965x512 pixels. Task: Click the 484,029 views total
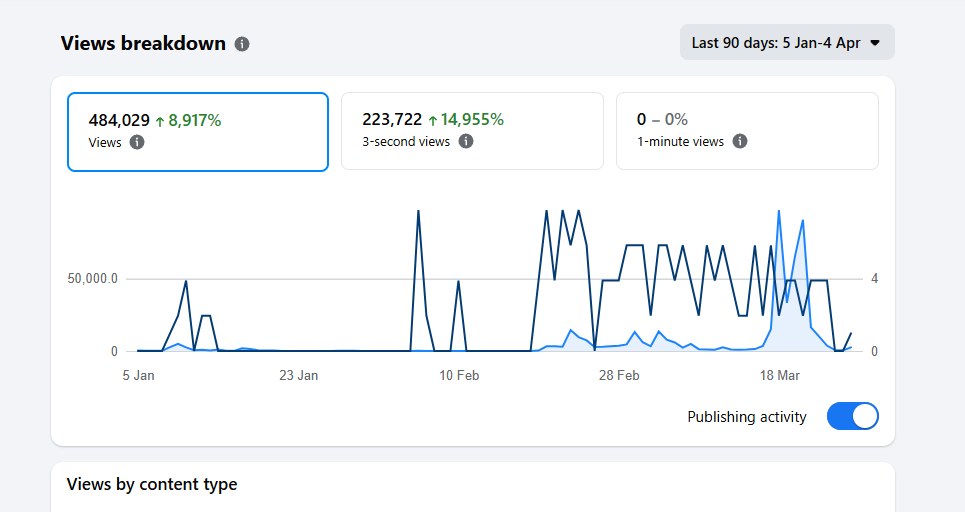pyautogui.click(x=119, y=120)
